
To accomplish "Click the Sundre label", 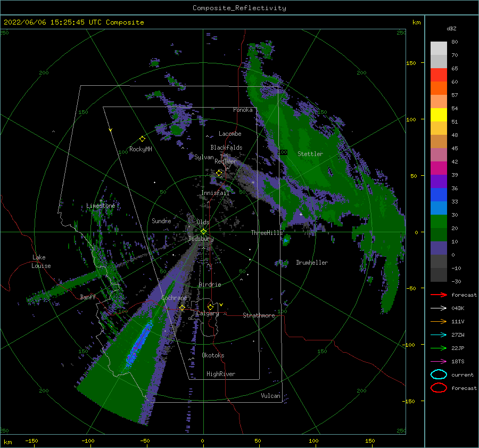I will pyautogui.click(x=161, y=221).
